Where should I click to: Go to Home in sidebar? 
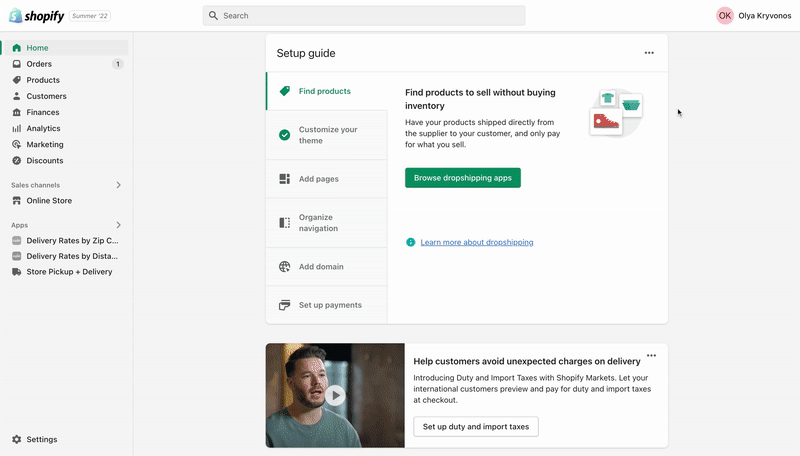(64, 47)
